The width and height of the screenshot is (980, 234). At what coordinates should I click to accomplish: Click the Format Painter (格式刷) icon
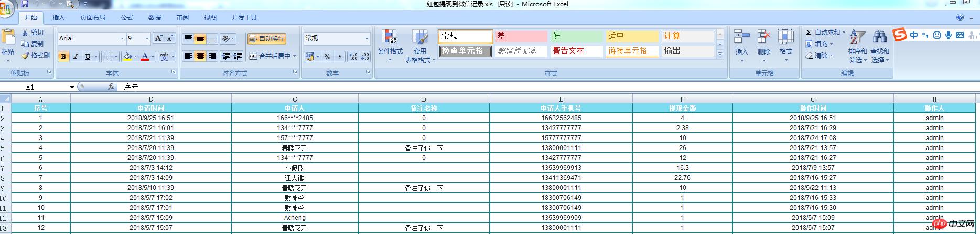[25, 56]
